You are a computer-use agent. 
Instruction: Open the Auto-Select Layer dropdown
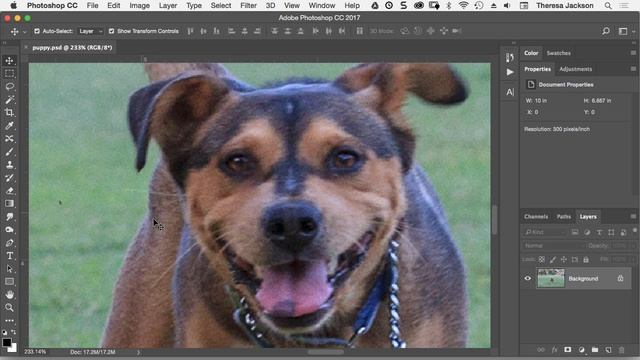(91, 31)
